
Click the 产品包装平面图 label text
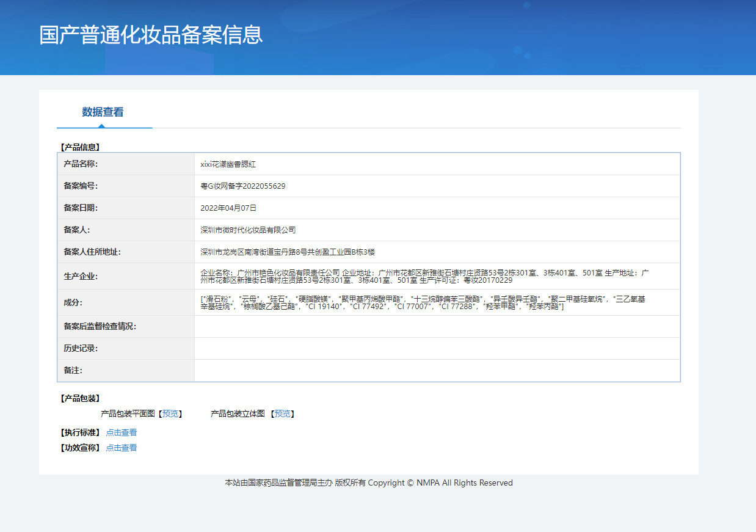click(x=128, y=414)
